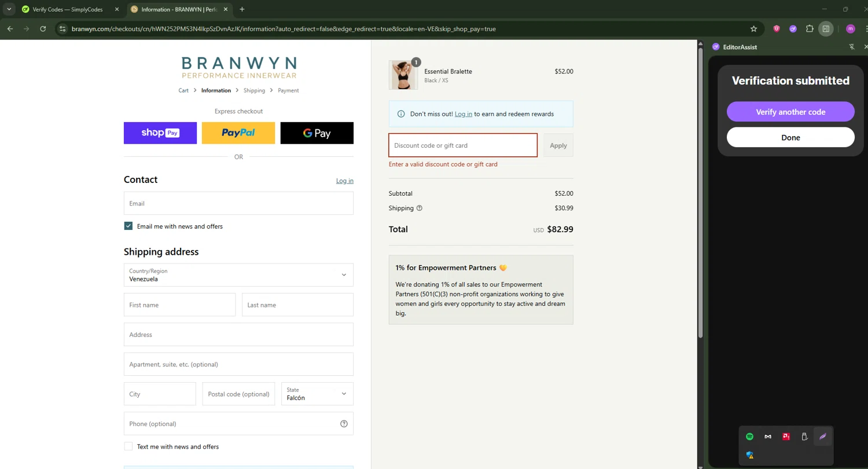The width and height of the screenshot is (868, 469).
Task: Select the '$30.99' shipping amount
Action: point(564,208)
